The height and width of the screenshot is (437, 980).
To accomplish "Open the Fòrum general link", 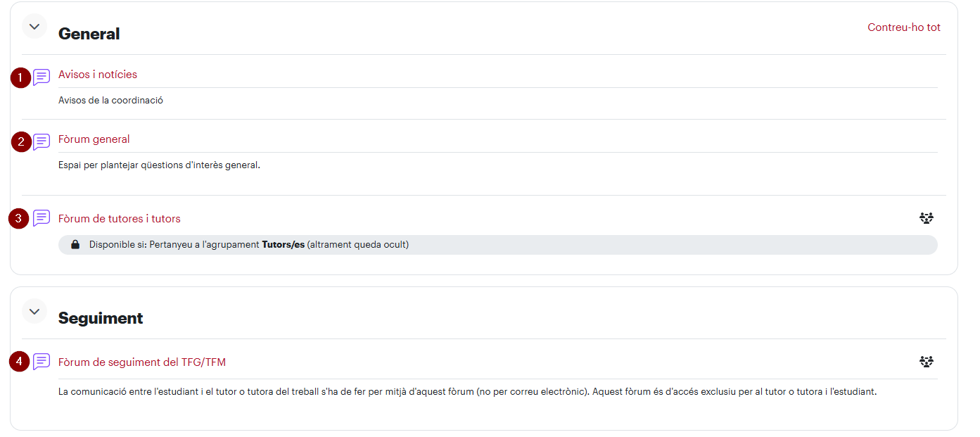I will coord(94,139).
